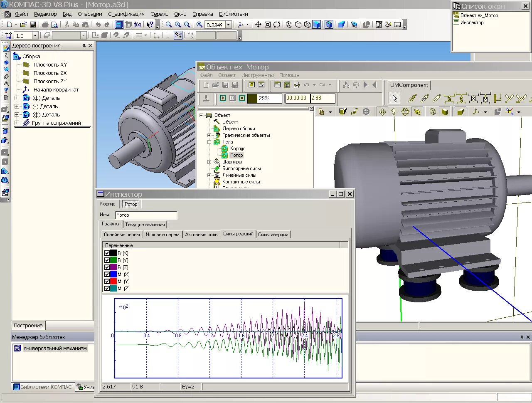This screenshot has height=403, width=532.
Task: Switch to wireframe display mode
Action: point(289,25)
